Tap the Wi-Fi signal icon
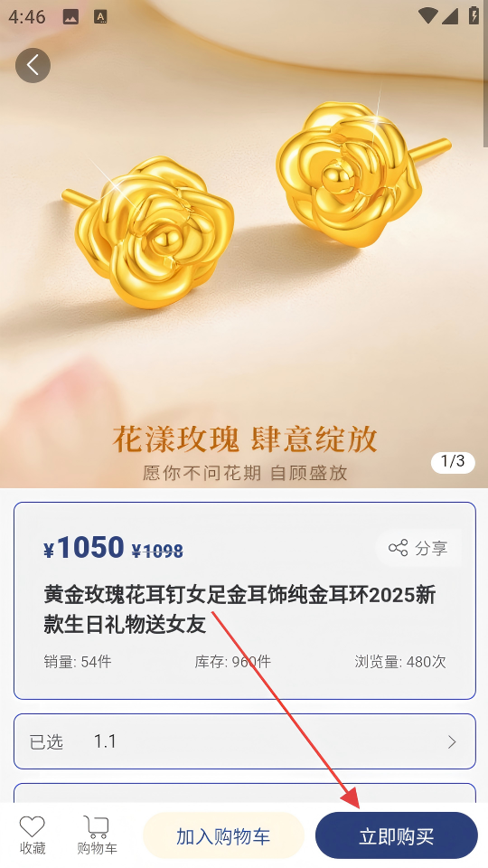This screenshot has height=868, width=488. click(x=427, y=16)
